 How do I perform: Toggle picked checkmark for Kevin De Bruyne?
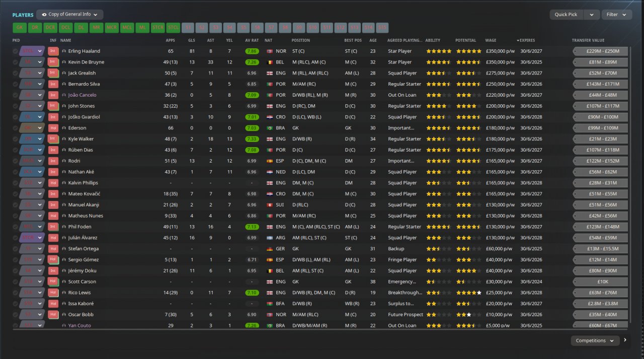point(15,62)
